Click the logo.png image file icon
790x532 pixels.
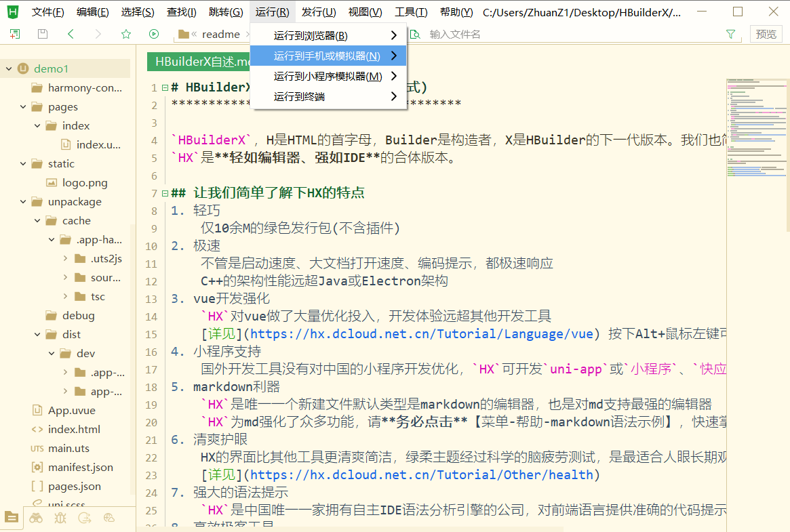point(52,183)
